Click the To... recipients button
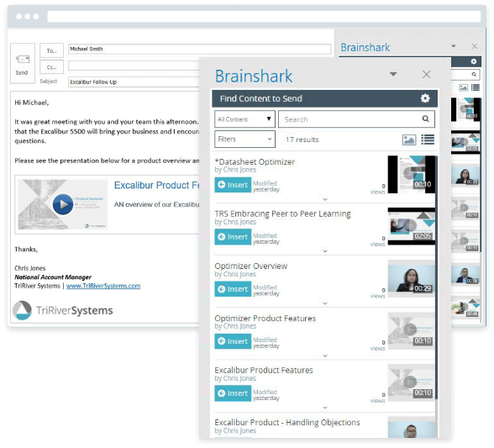This screenshot has width=494, height=448. pyautogui.click(x=52, y=50)
